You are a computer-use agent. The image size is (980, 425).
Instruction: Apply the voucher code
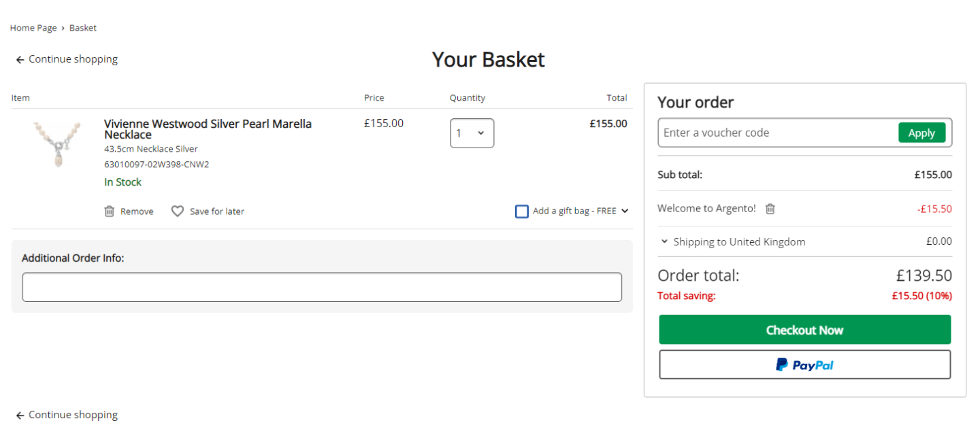click(921, 133)
